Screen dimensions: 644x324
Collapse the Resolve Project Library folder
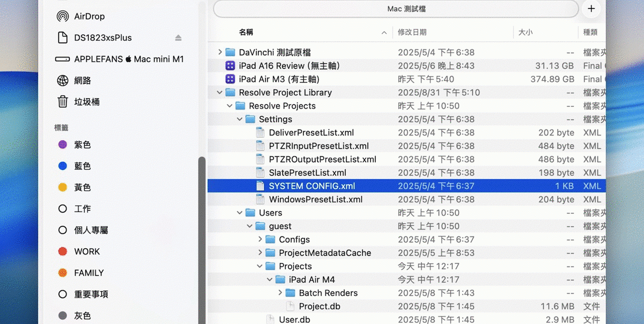(x=220, y=92)
